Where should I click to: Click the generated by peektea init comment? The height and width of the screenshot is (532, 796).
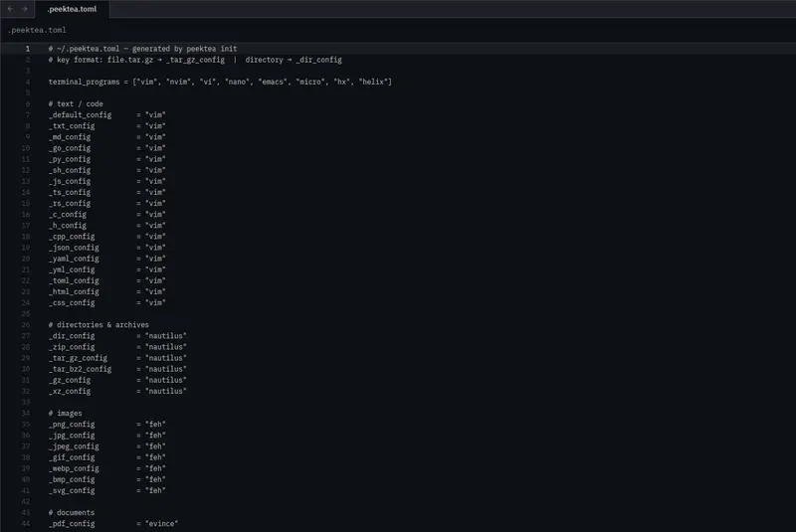pyautogui.click(x=142, y=49)
